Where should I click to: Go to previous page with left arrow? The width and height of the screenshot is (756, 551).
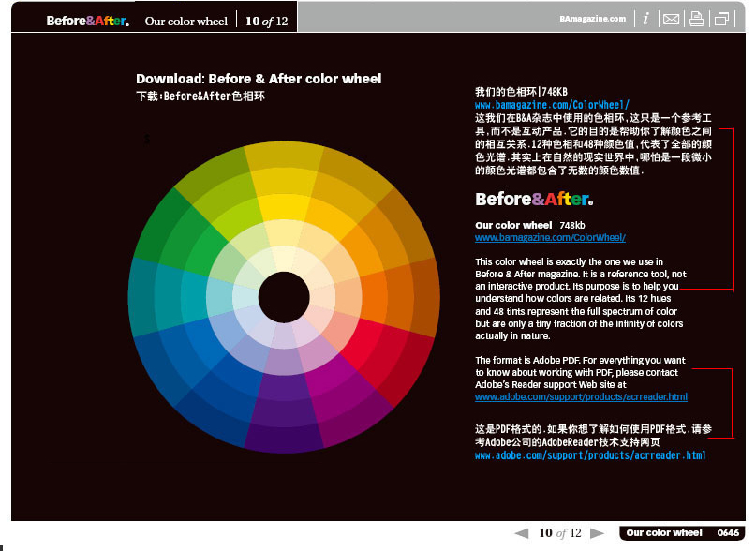[x=522, y=533]
